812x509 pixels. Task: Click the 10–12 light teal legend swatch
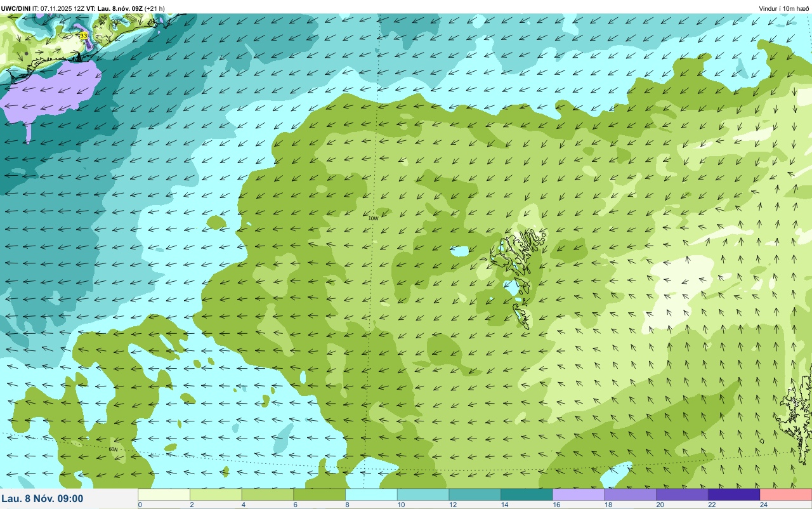[x=423, y=494]
